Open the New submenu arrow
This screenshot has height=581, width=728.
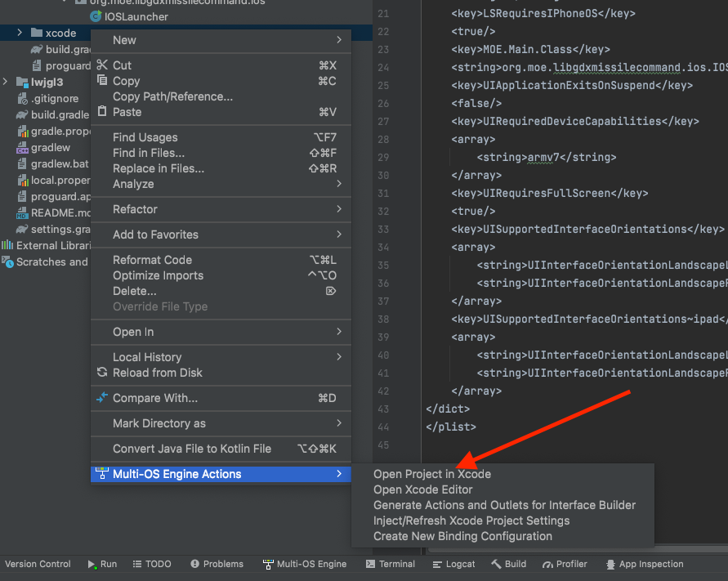click(x=339, y=40)
